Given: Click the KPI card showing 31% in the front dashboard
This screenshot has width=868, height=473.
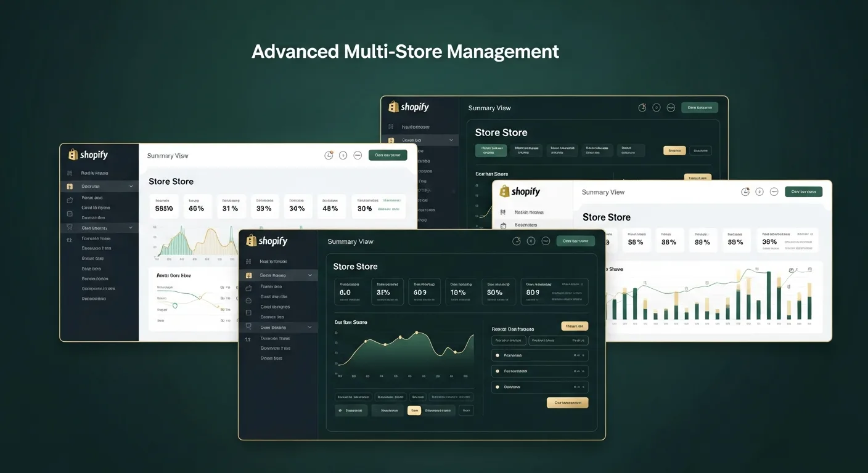Looking at the screenshot, I should (x=387, y=291).
